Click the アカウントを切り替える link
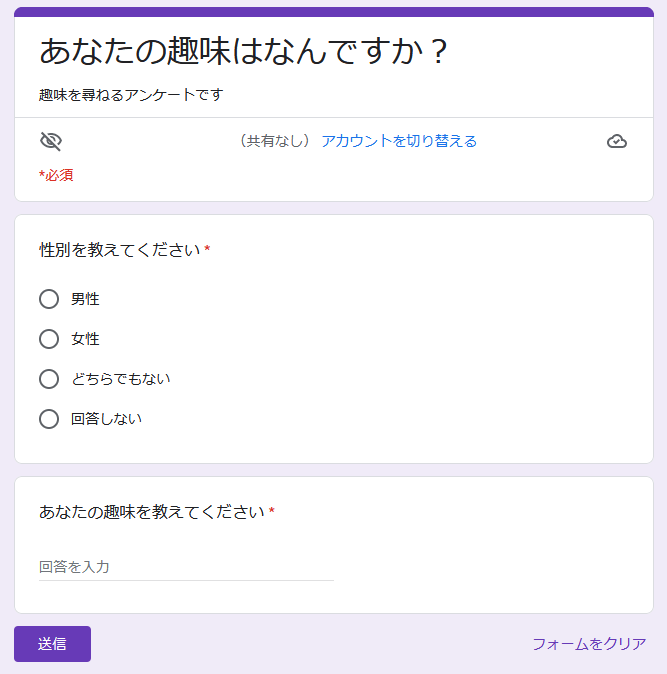 coord(399,141)
